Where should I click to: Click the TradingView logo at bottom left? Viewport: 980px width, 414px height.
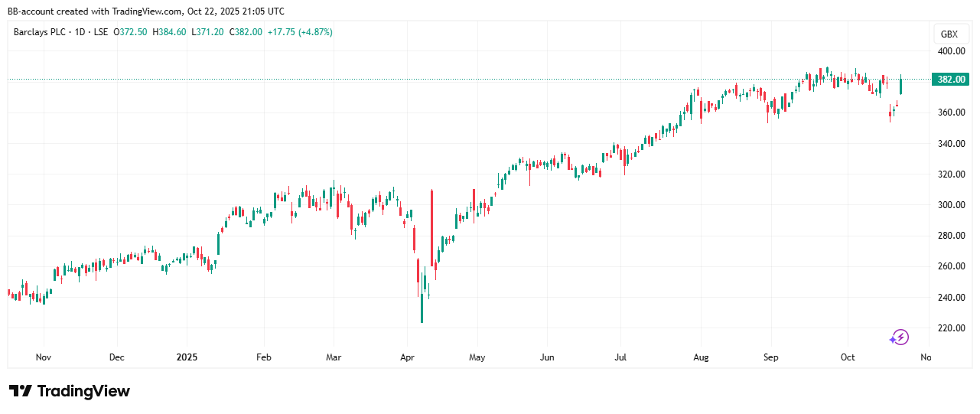point(70,391)
